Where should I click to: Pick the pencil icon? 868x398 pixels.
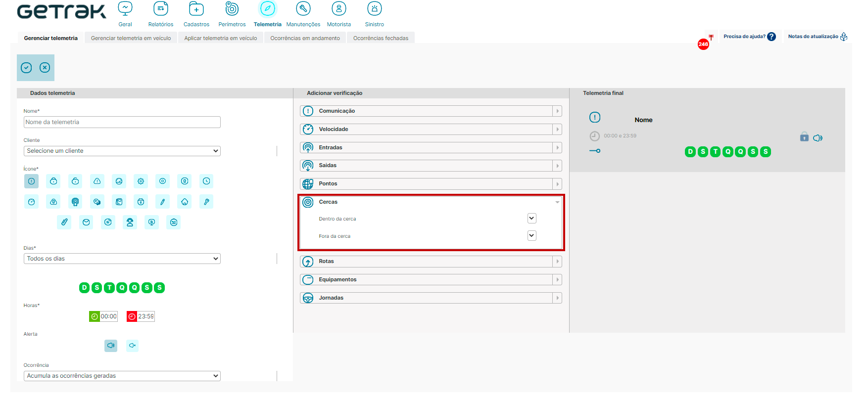(162, 202)
